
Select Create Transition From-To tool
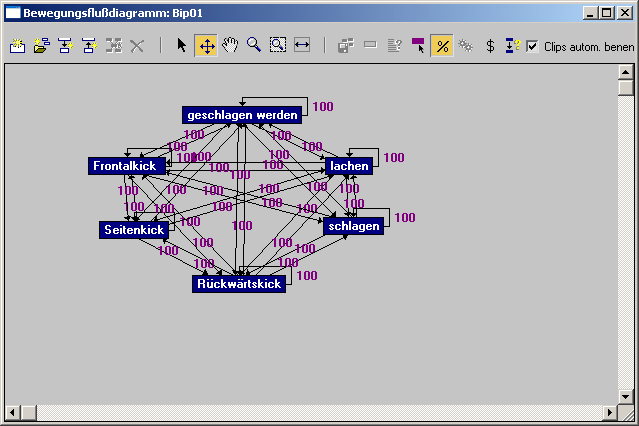click(x=65, y=45)
